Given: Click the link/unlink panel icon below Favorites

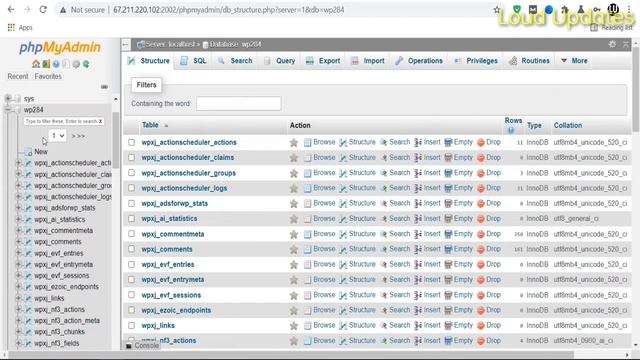Looking at the screenshot, I should tap(104, 87).
